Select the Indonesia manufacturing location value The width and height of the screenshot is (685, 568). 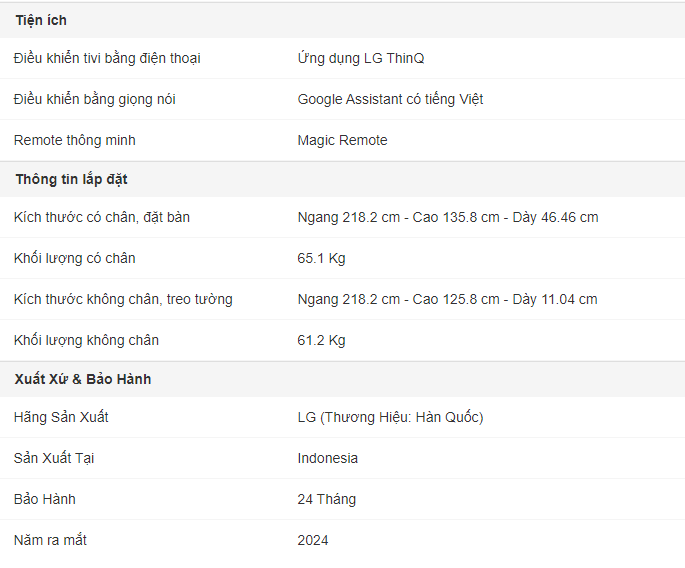328,458
